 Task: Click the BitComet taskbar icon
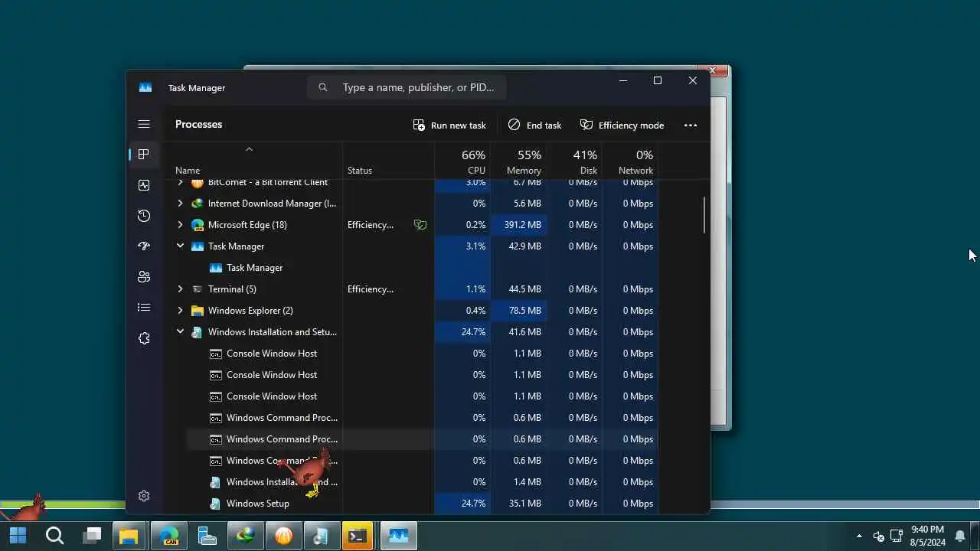click(284, 536)
